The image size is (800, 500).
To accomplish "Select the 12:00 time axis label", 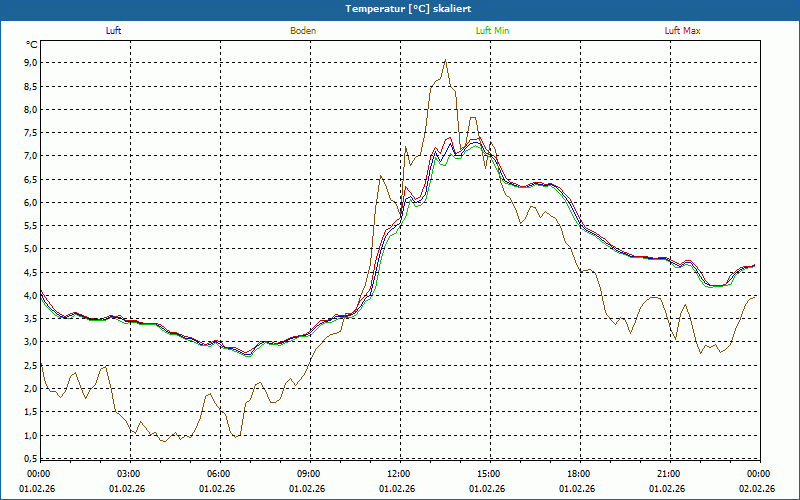I will click(398, 474).
